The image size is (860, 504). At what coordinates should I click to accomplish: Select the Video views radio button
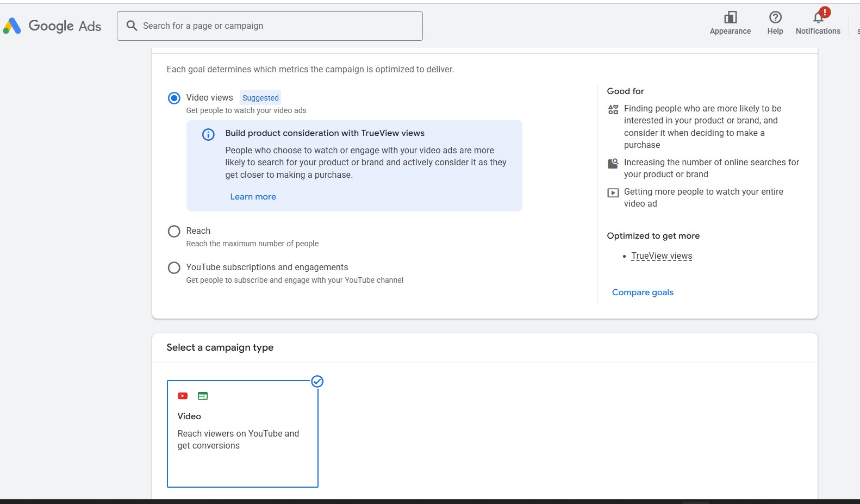coord(174,98)
